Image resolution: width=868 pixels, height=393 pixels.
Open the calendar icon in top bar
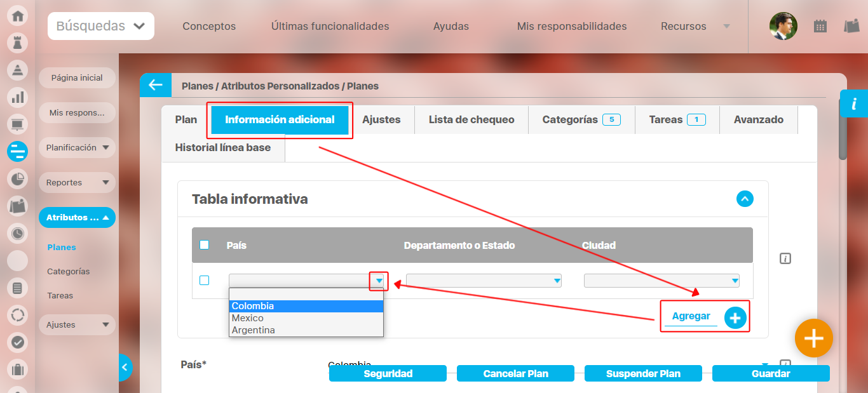pos(820,26)
